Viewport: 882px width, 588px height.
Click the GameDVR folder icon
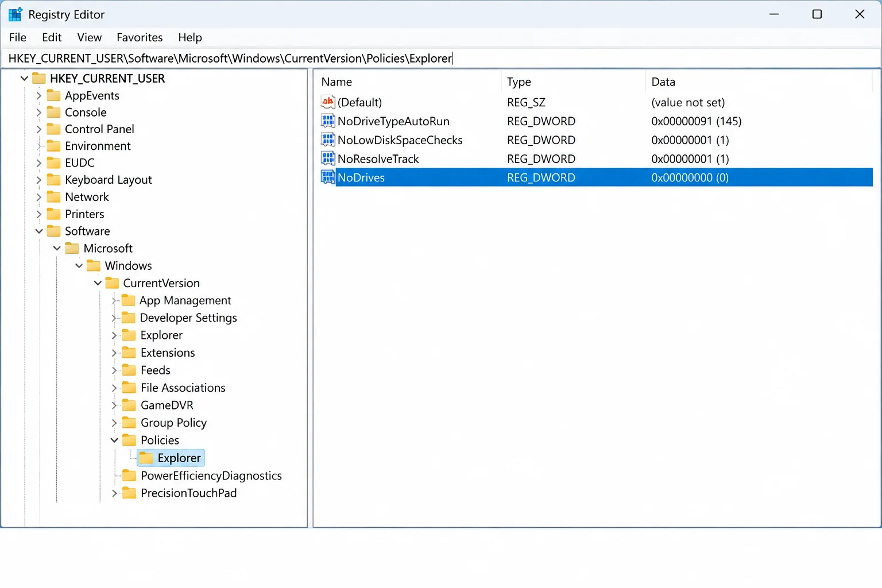click(130, 405)
